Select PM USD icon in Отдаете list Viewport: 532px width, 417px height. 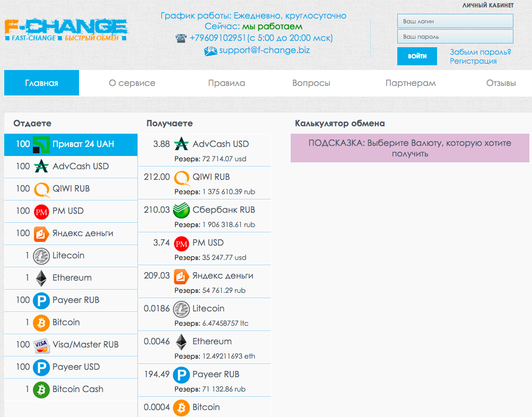pos(41,212)
